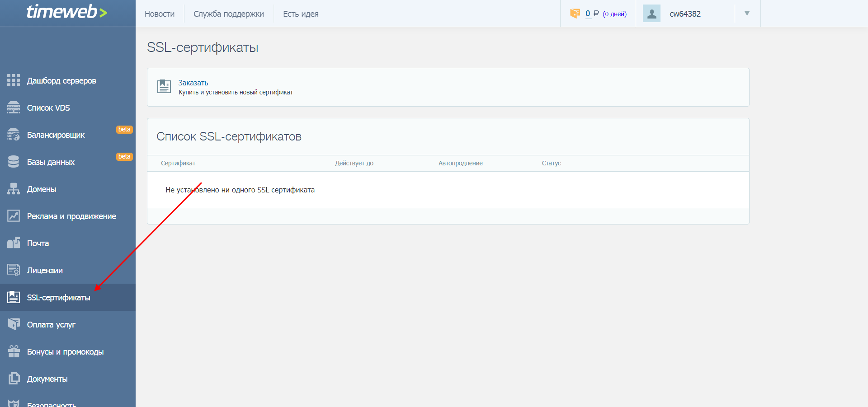Open the account dropdown arrow in top right
868x407 pixels.
pyautogui.click(x=746, y=13)
